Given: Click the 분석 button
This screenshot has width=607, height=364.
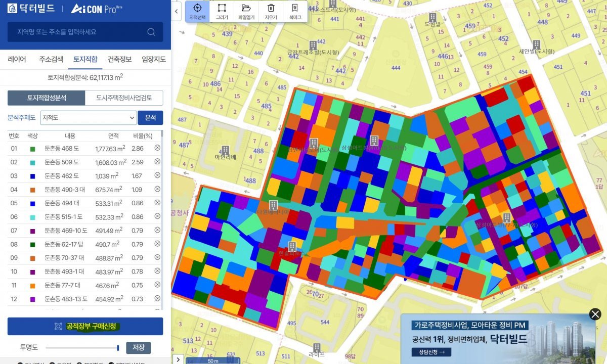Looking at the screenshot, I should [150, 118].
